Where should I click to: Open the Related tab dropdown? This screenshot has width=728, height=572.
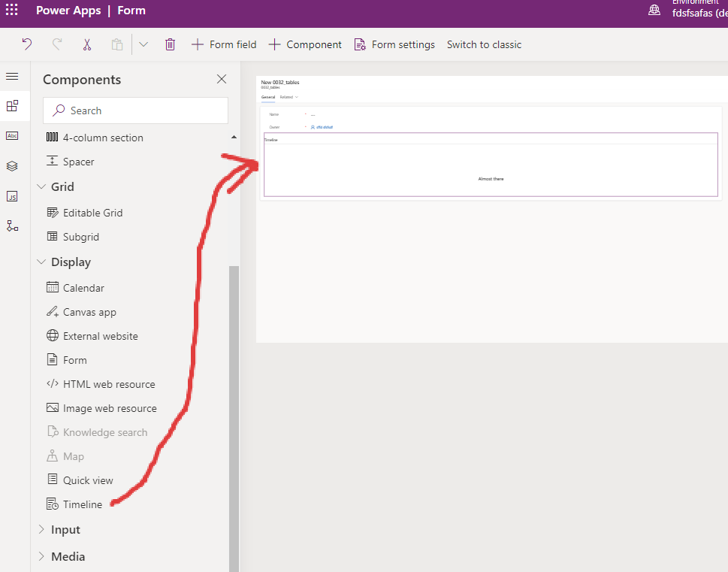coord(289,97)
